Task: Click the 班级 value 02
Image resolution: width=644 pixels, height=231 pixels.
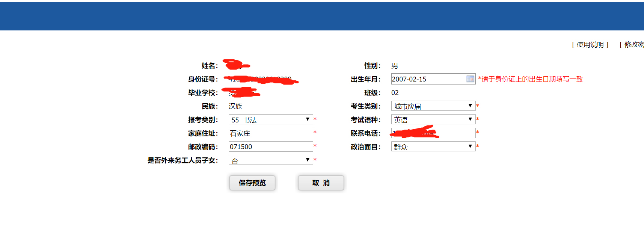Action: 395,93
